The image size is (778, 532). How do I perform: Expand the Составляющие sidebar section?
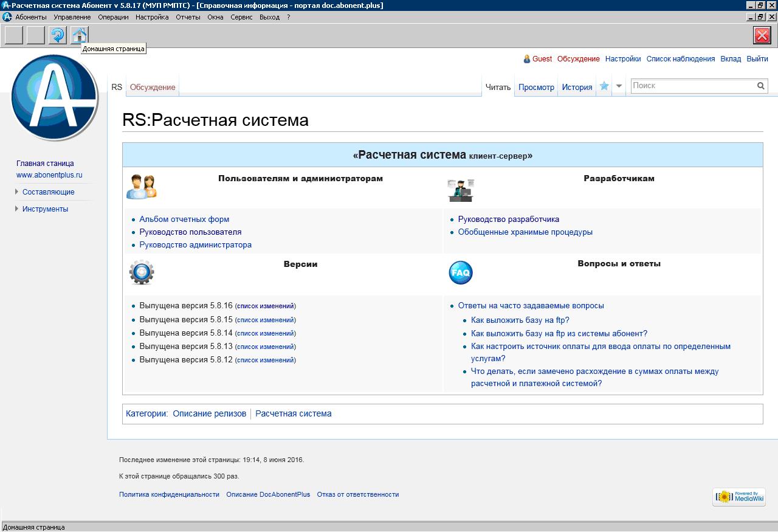pos(48,192)
